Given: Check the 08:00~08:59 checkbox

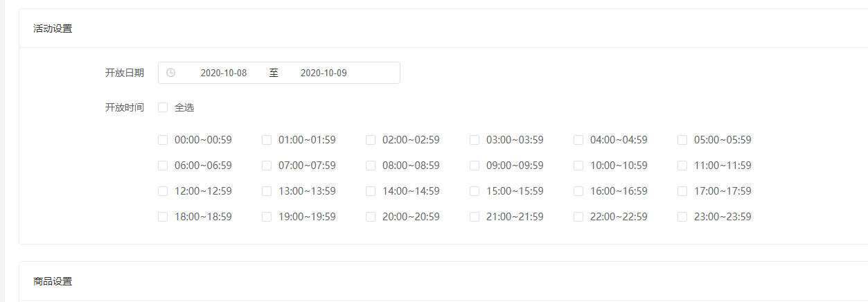Looking at the screenshot, I should (371, 166).
